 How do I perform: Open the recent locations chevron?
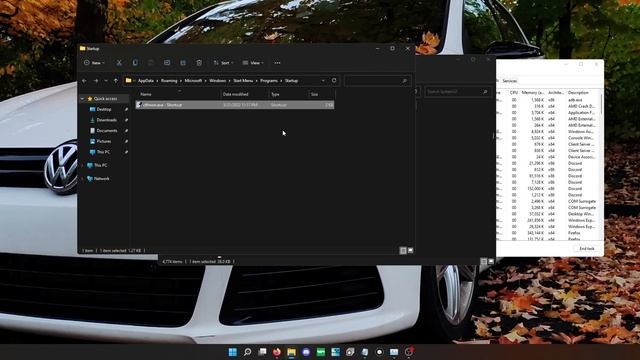[x=106, y=81]
